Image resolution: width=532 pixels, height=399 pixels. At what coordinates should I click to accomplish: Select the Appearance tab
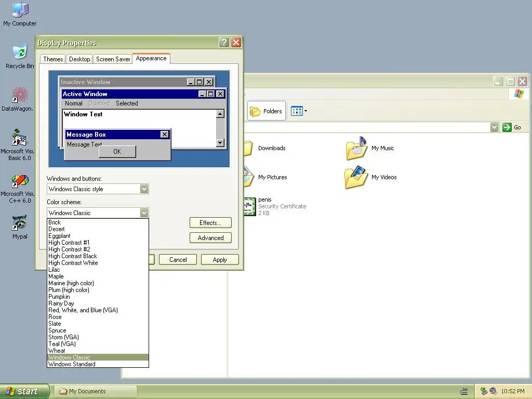[x=151, y=58]
